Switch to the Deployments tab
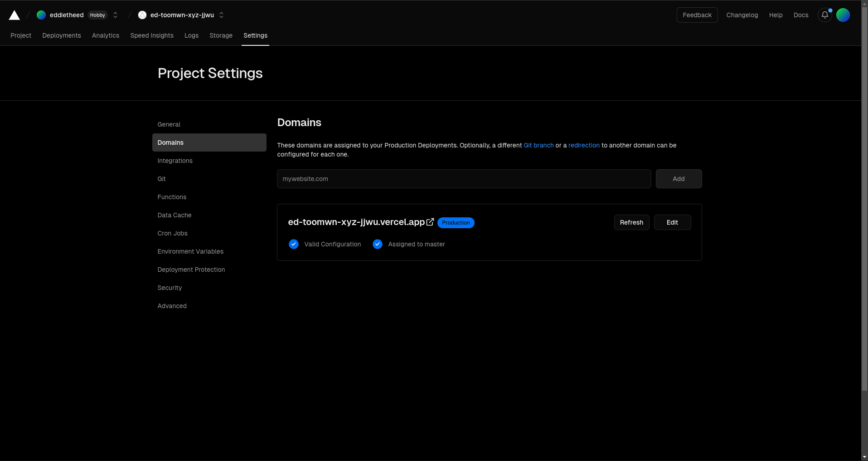Image resolution: width=868 pixels, height=461 pixels. pyautogui.click(x=62, y=35)
